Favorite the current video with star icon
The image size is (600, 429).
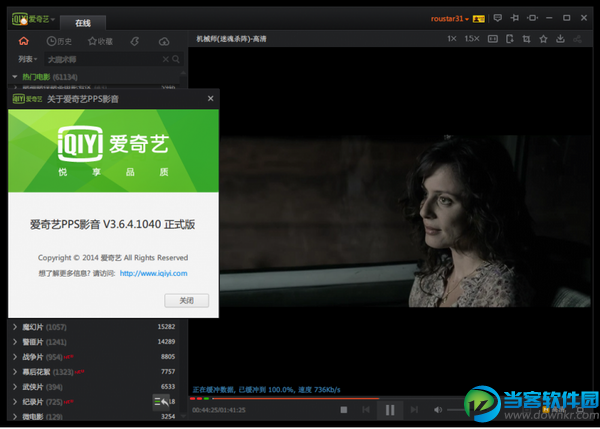pos(543,39)
